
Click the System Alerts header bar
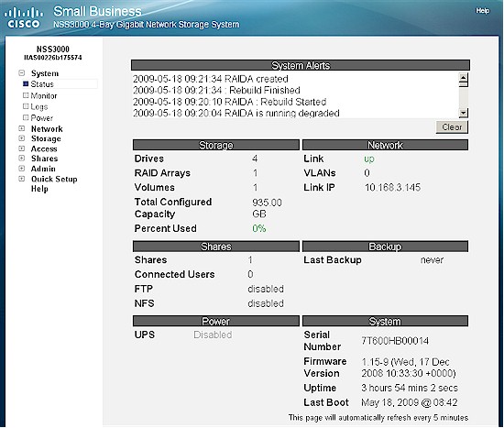301,65
